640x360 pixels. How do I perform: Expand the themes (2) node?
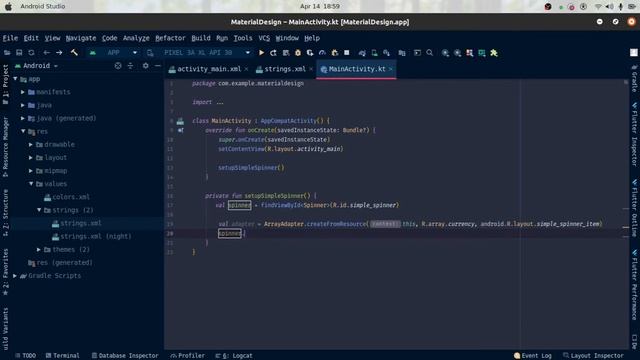(x=39, y=249)
